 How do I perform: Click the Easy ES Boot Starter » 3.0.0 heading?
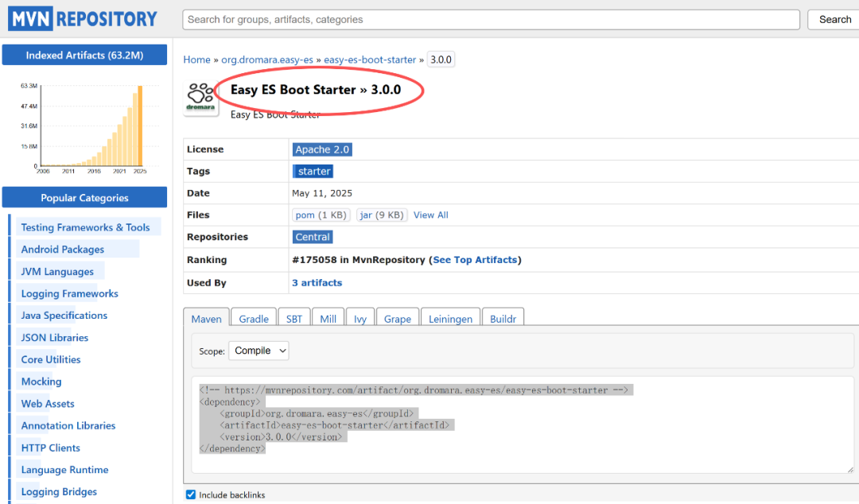coord(316,90)
